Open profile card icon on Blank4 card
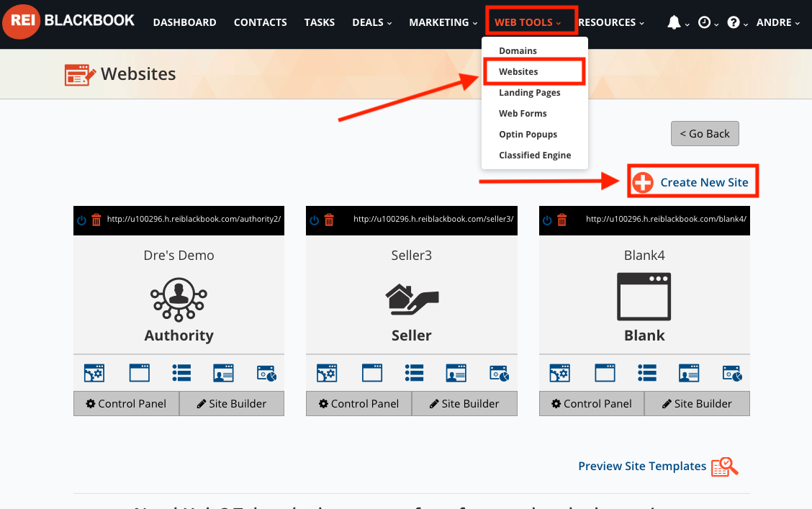The width and height of the screenshot is (812, 509). [689, 373]
